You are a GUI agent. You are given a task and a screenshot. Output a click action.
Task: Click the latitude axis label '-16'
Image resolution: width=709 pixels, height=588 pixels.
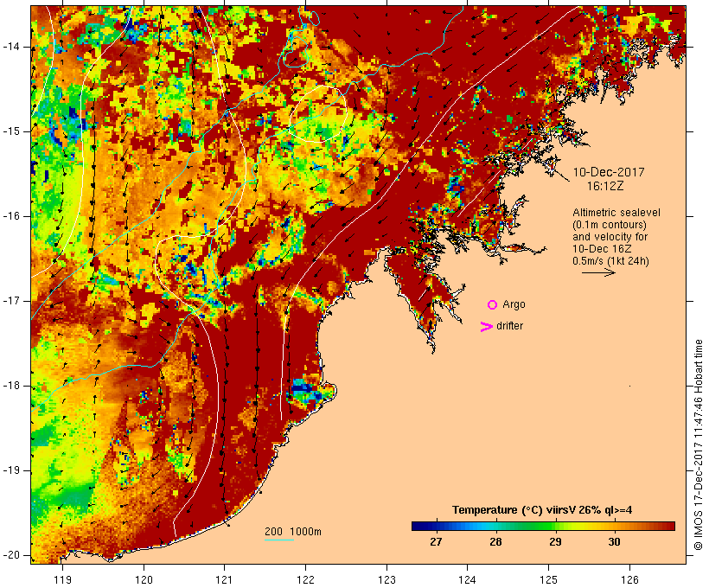pyautogui.click(x=11, y=216)
